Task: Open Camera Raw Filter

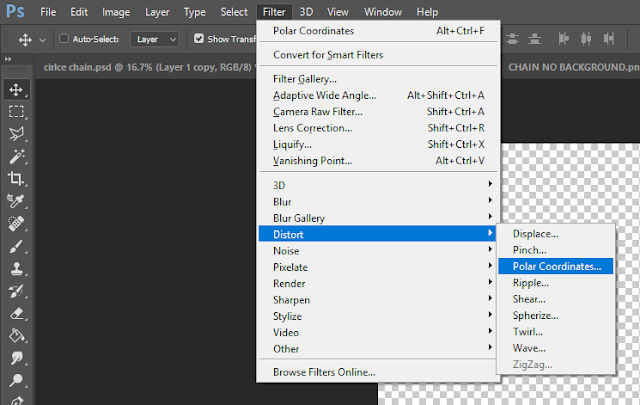Action: click(x=378, y=111)
